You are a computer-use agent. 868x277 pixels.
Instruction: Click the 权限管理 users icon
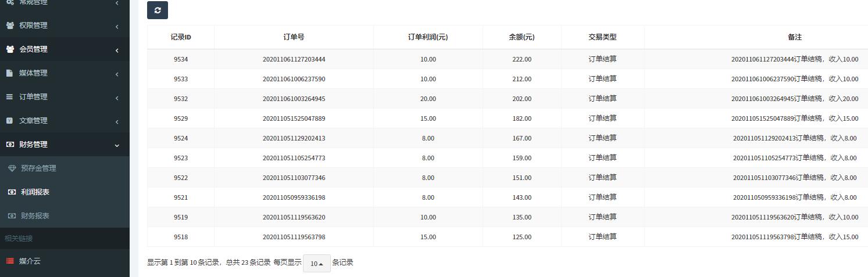[x=10, y=26]
